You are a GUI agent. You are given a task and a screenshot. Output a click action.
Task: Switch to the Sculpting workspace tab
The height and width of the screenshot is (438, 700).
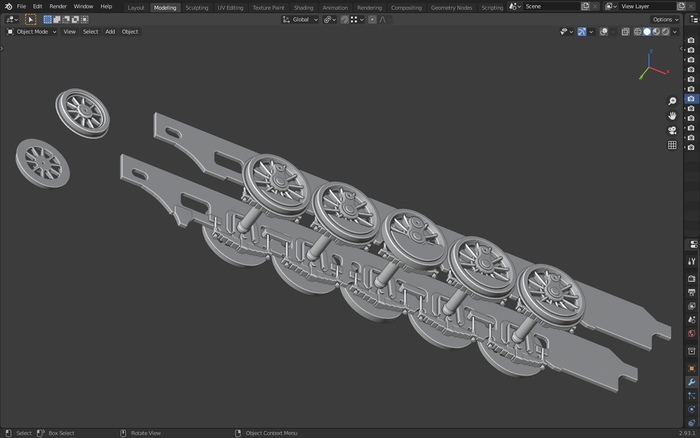[x=197, y=7]
